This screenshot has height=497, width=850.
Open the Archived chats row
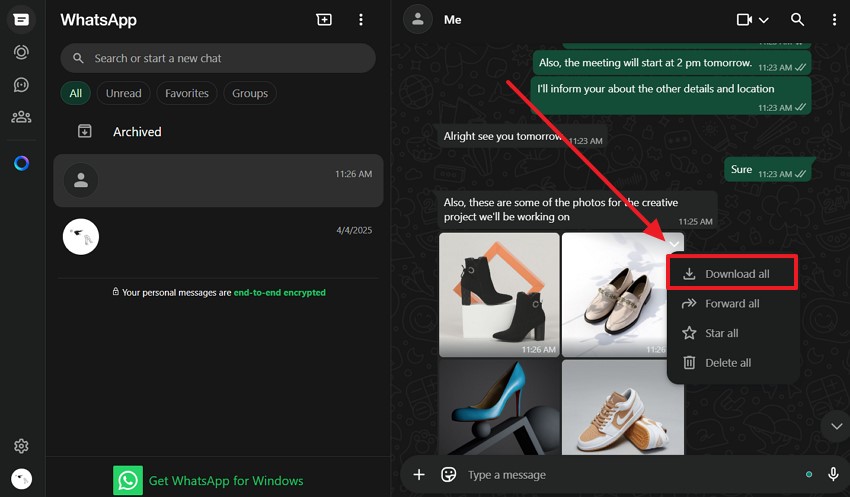(x=137, y=132)
